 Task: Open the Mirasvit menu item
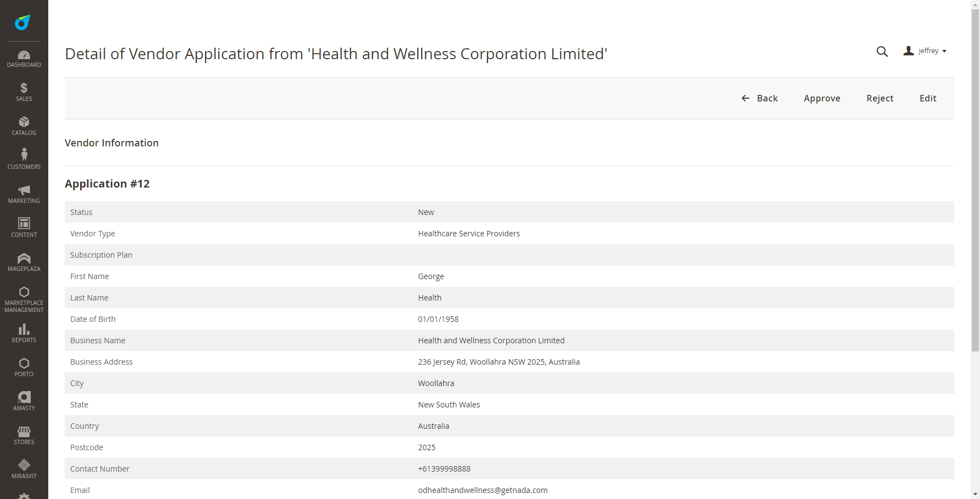pyautogui.click(x=24, y=469)
